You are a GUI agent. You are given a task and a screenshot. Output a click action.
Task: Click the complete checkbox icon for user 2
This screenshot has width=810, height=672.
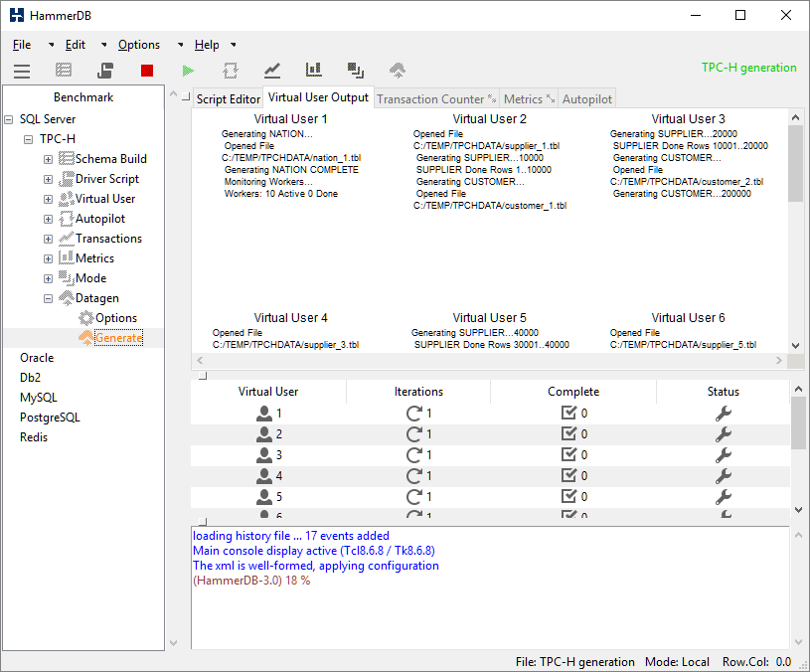tap(568, 433)
